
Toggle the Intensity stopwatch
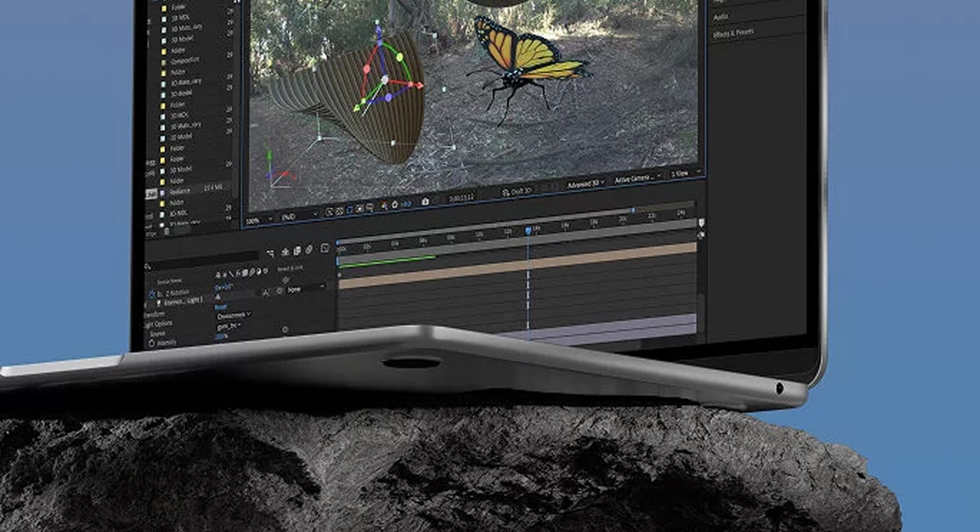pyautogui.click(x=152, y=342)
